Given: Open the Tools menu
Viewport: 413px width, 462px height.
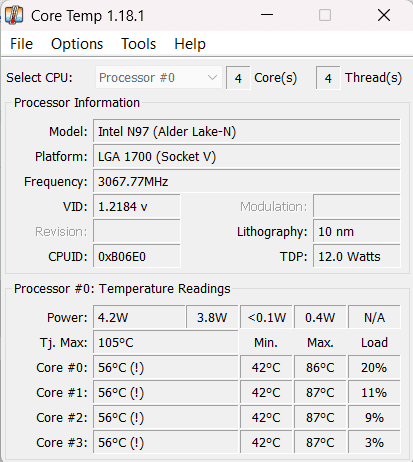Looking at the screenshot, I should click(138, 44).
